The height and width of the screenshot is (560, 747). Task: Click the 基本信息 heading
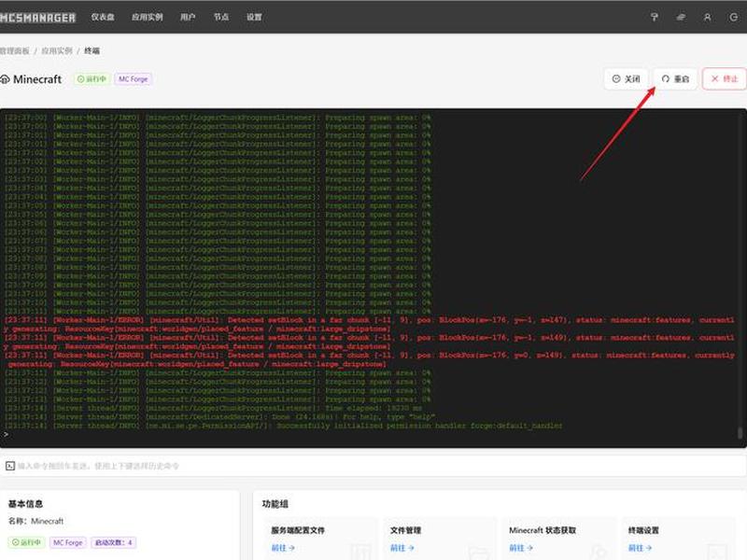26,504
